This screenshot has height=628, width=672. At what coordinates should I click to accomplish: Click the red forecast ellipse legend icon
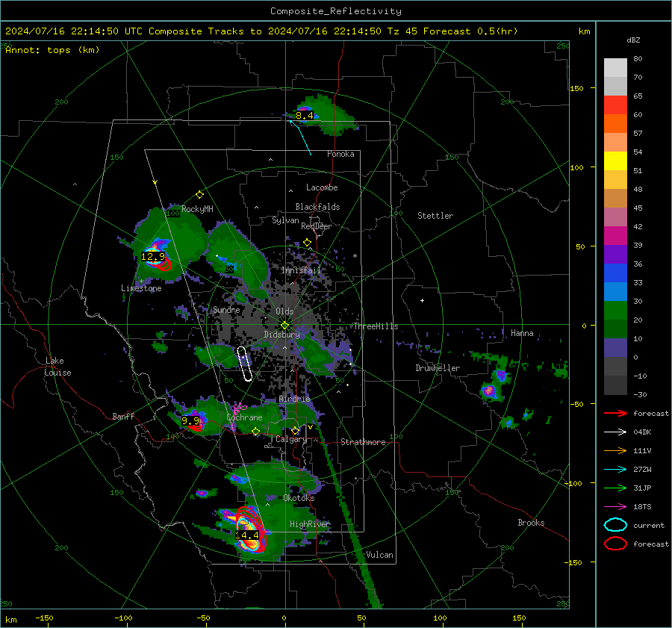(615, 544)
